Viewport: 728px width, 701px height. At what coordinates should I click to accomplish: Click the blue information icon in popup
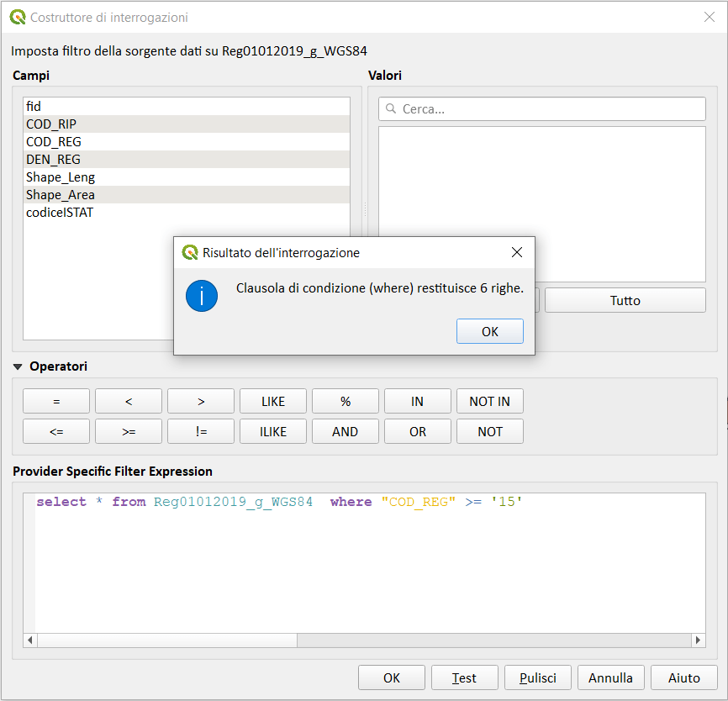click(x=202, y=296)
